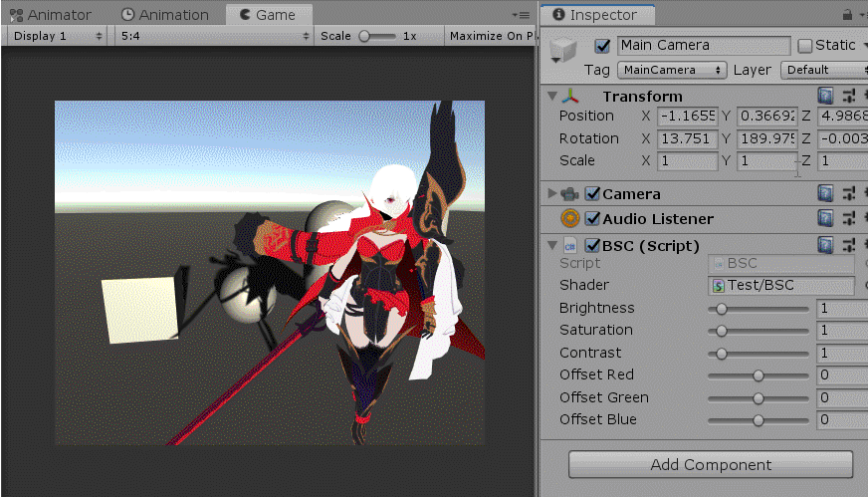
Task: Select the Game tab
Action: click(x=269, y=14)
